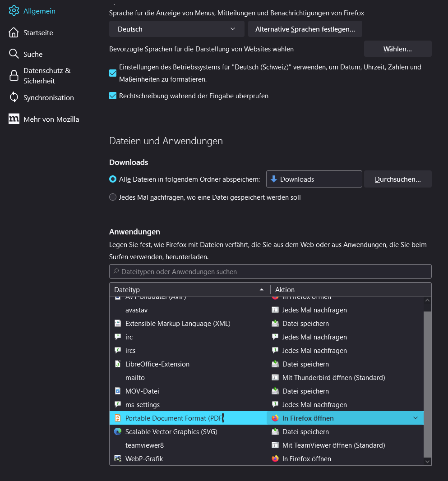The height and width of the screenshot is (481, 448).
Task: Open Startseite via house icon
Action: pyautogui.click(x=14, y=32)
